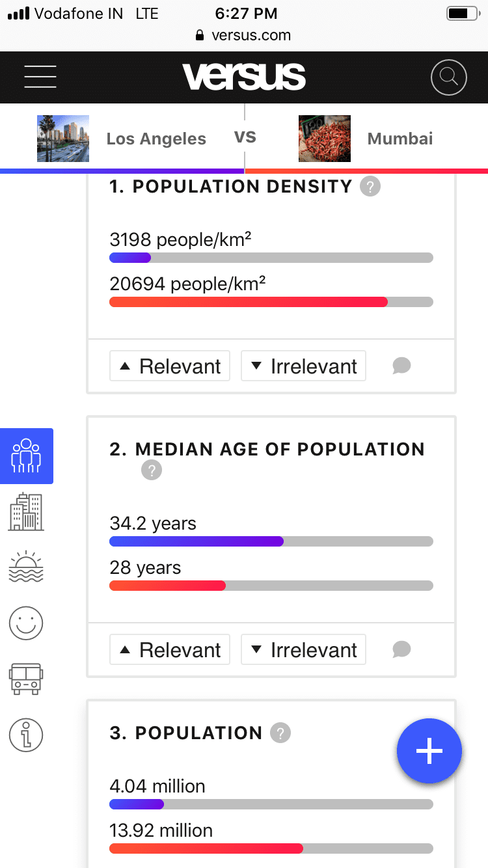
Task: Open comments for Median Age of Population
Action: point(401,649)
